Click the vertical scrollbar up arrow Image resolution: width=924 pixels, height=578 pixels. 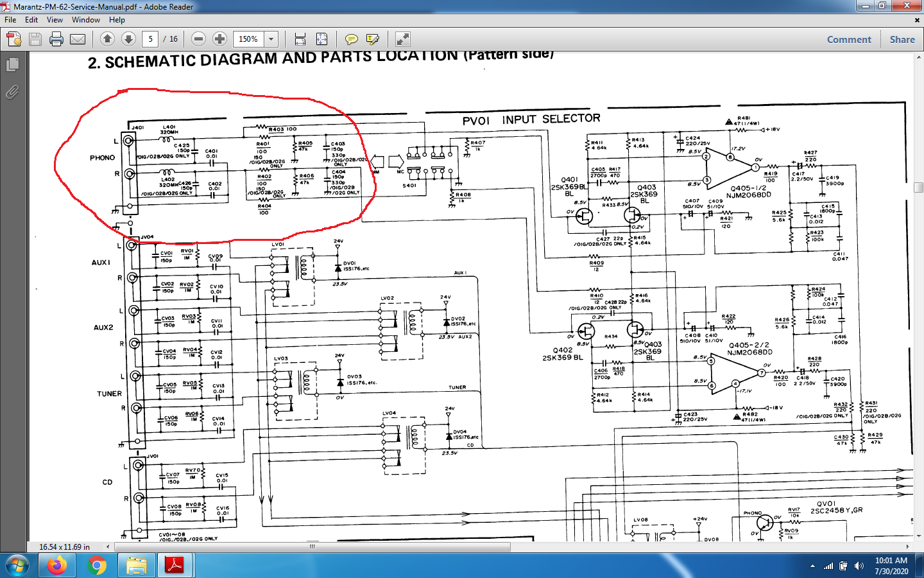918,57
